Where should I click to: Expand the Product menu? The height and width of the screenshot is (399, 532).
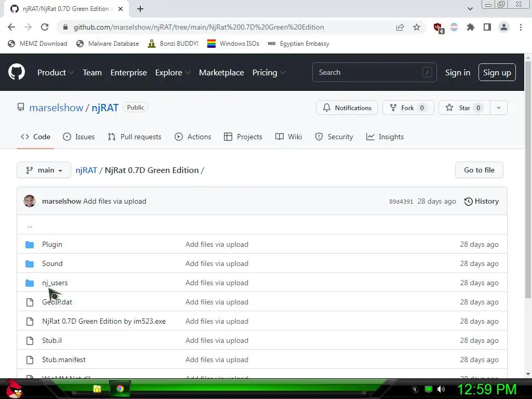56,73
